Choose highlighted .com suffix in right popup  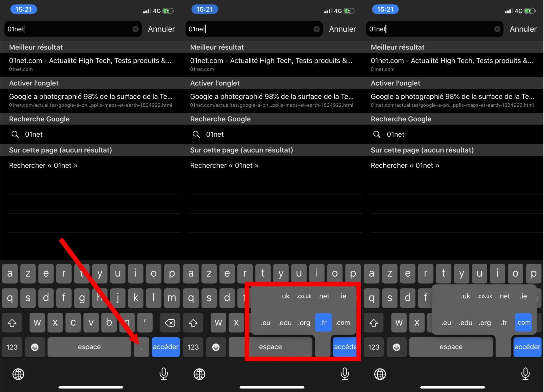tap(523, 322)
